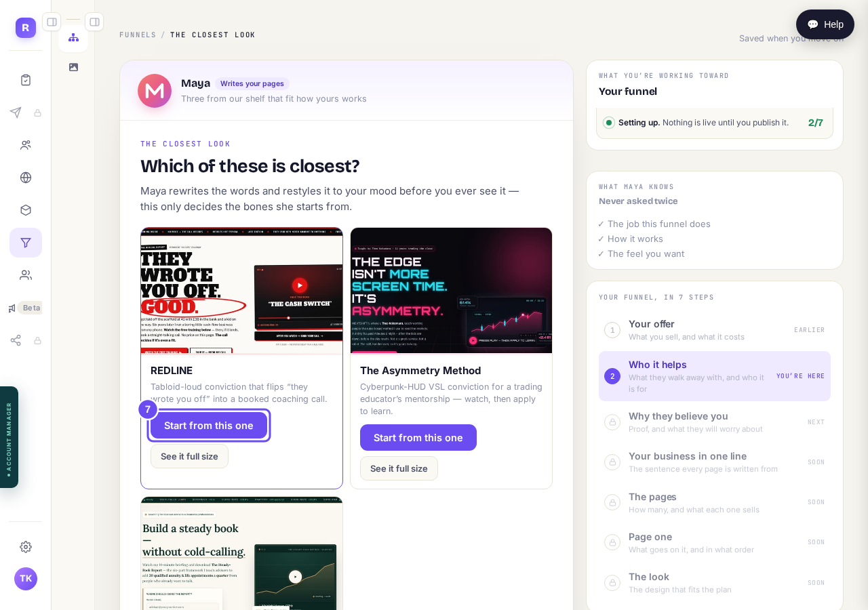Viewport: 868px width, 610px height.
Task: Open the settings gear icon
Action: [x=26, y=547]
